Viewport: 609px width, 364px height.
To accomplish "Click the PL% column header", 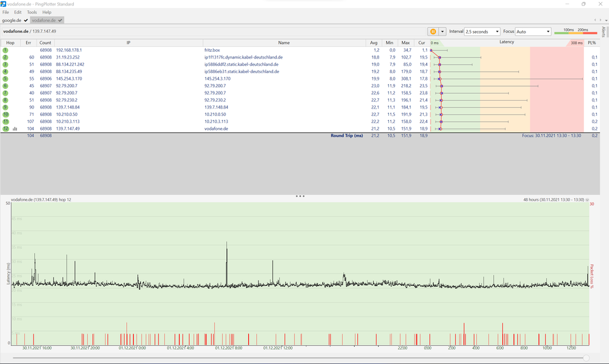I will [x=592, y=43].
